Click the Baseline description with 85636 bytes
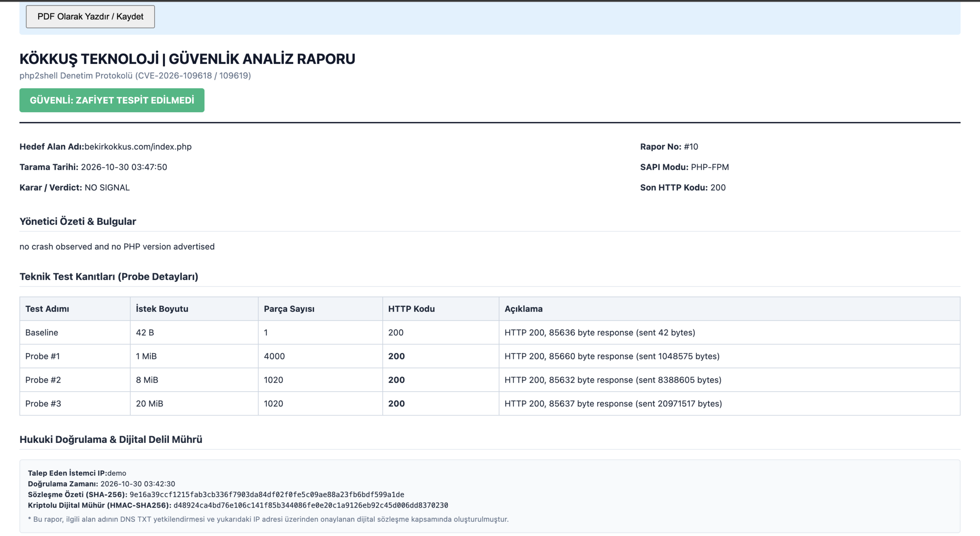 600,333
